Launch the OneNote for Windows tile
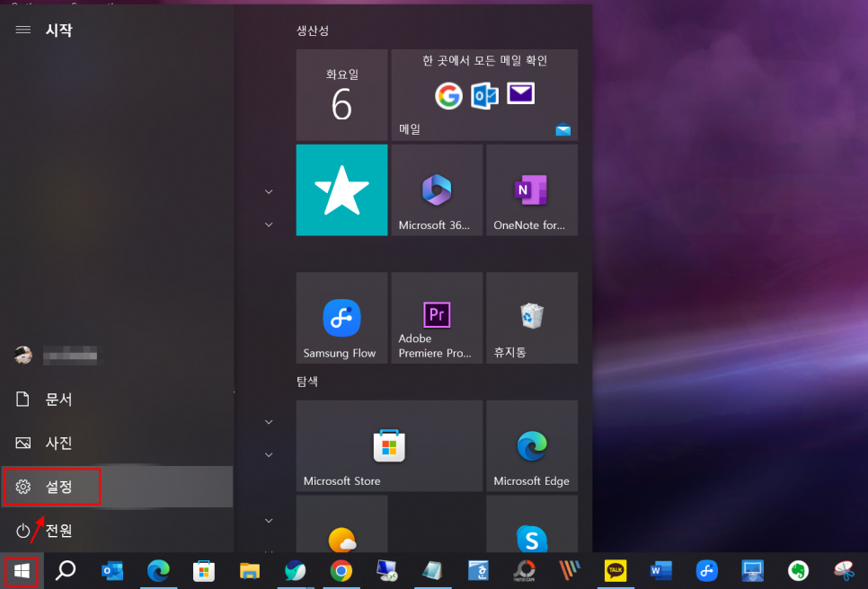 [532, 189]
